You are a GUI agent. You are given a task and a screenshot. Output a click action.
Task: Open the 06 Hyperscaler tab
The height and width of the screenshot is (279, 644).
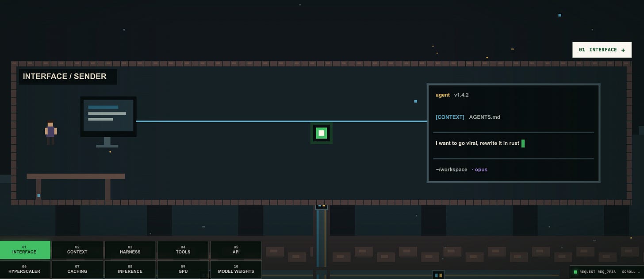[25, 269]
